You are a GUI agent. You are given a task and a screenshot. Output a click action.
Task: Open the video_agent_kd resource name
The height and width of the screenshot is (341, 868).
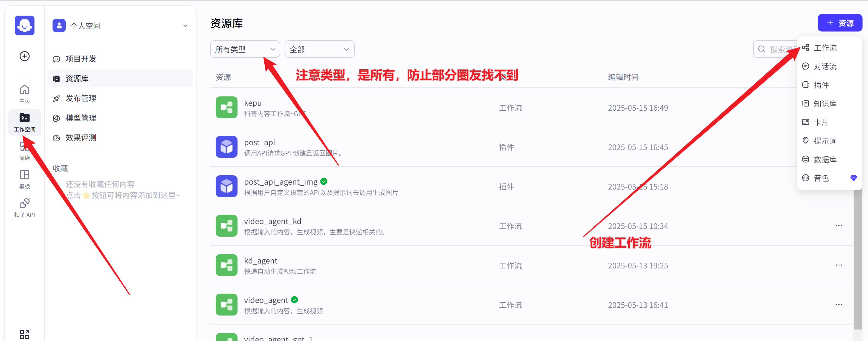[273, 221]
